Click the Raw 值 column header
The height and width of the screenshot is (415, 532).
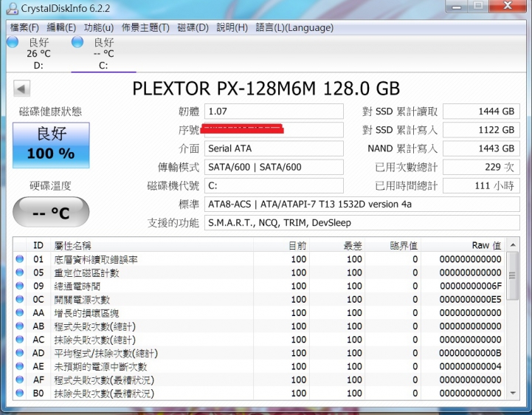(463, 245)
